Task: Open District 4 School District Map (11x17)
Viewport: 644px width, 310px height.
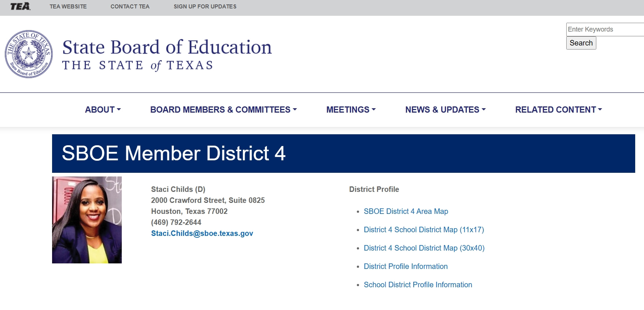Action: [424, 230]
